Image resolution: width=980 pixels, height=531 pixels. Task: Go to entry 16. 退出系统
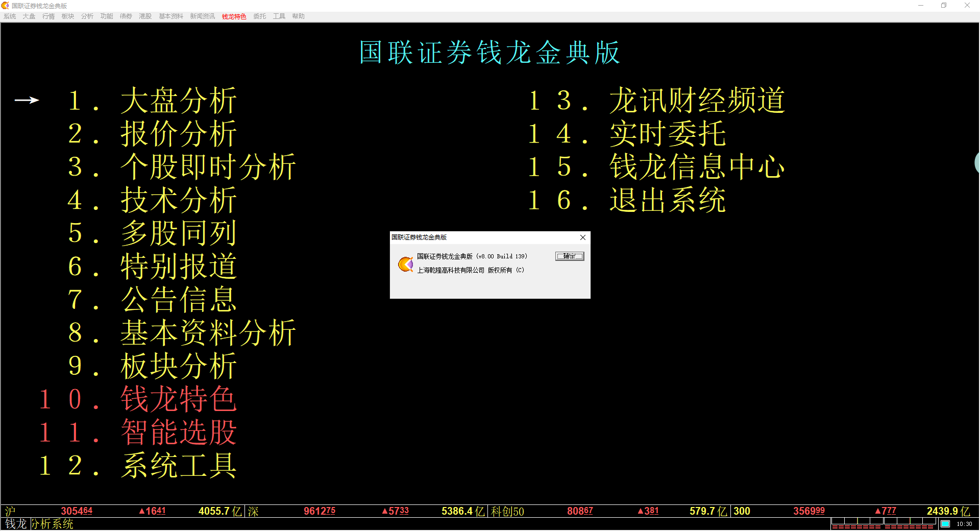pos(627,200)
